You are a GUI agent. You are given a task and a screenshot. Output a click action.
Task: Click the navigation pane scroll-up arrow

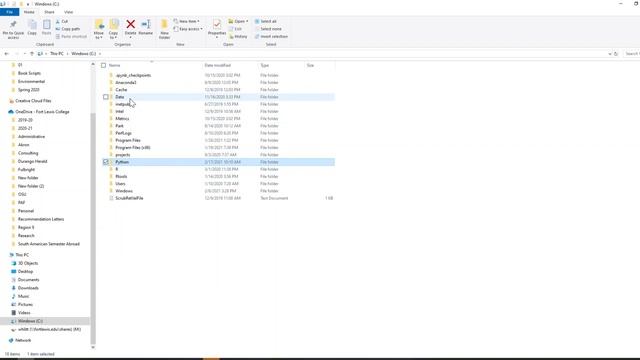93,64
